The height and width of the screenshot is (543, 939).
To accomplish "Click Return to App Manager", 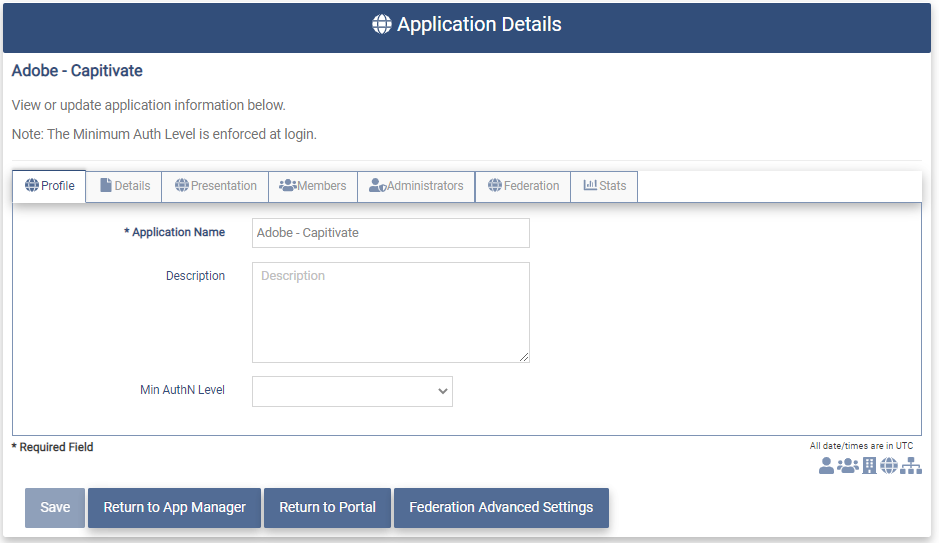I will (174, 508).
